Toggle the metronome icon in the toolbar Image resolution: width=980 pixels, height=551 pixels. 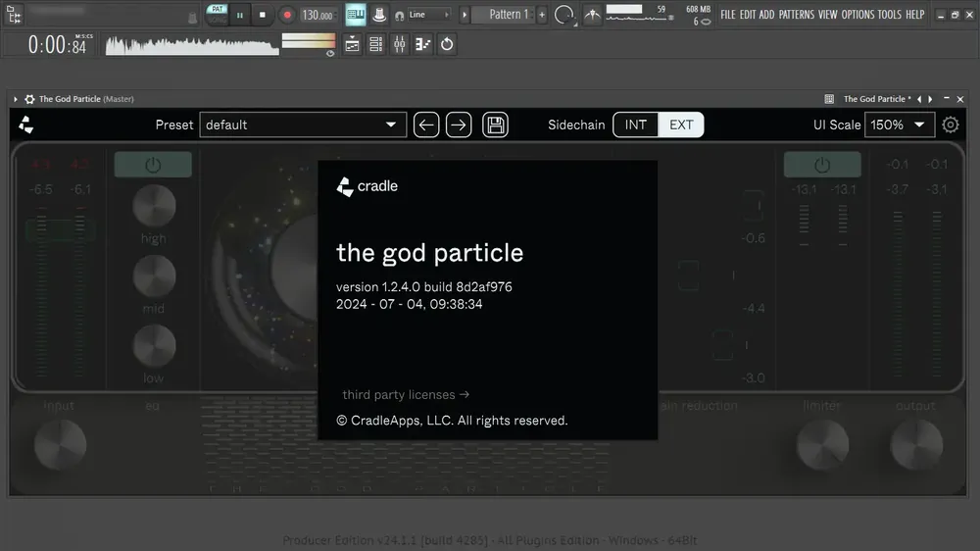point(379,15)
